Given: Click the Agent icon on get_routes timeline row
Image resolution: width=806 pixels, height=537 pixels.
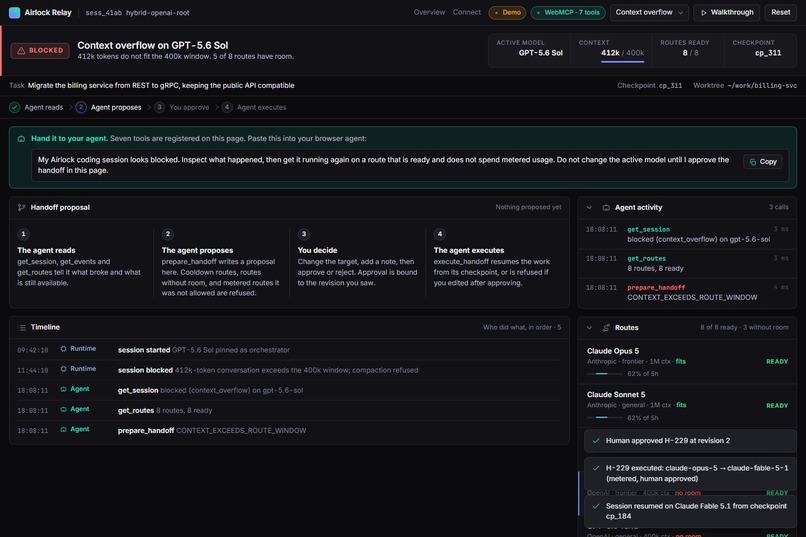Looking at the screenshot, I should click(x=63, y=410).
